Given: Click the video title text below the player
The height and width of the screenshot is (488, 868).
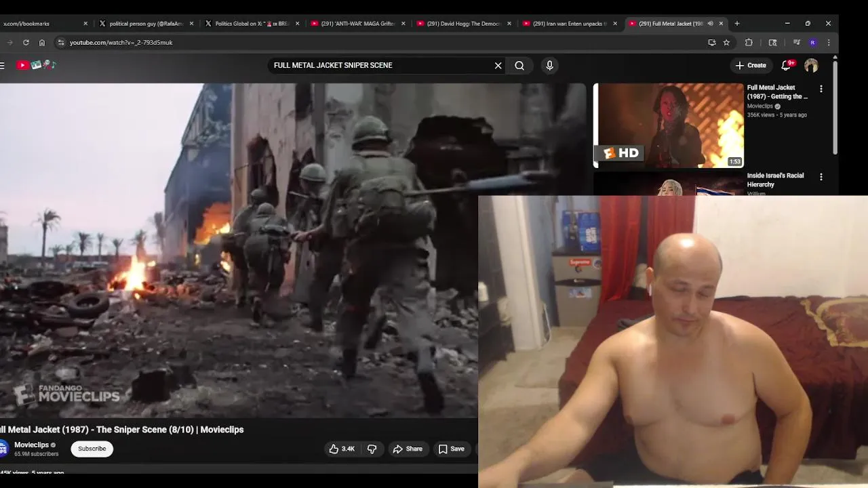Looking at the screenshot, I should click(x=122, y=430).
